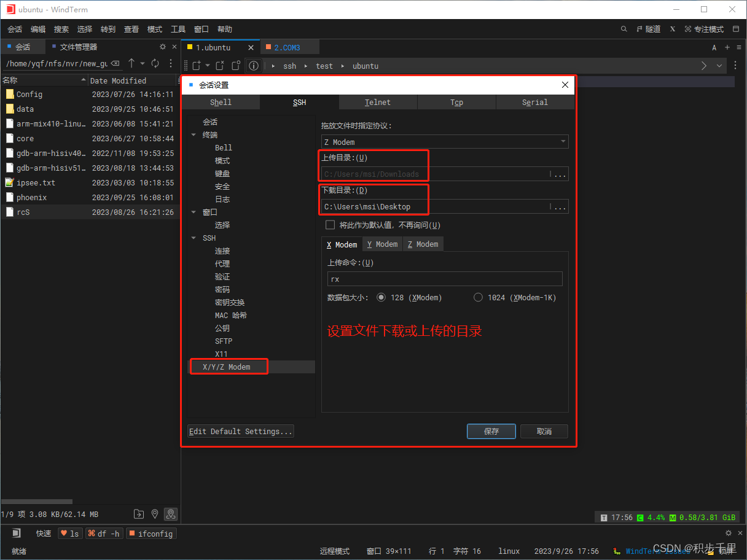Check 将此作为默认值，不再询问 checkbox
This screenshot has height=560, width=747.
330,225
